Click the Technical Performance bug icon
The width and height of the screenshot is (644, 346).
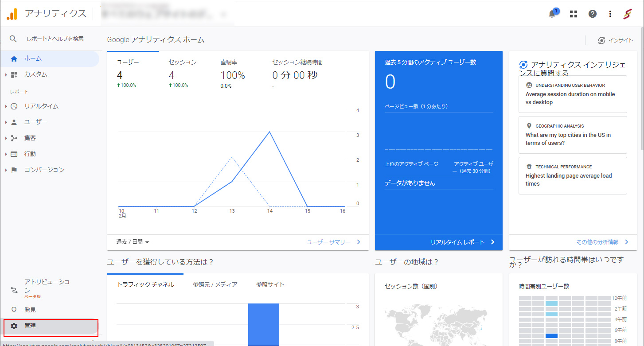coord(529,167)
